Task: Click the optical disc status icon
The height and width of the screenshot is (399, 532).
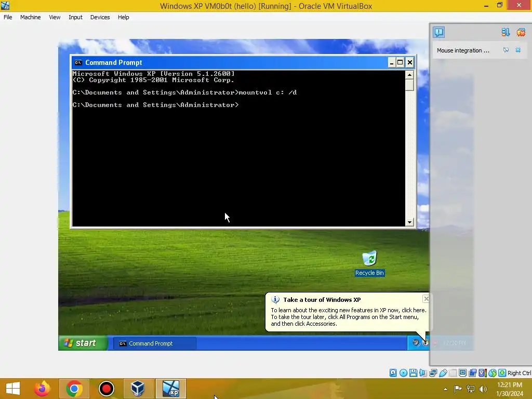Action: [403, 373]
